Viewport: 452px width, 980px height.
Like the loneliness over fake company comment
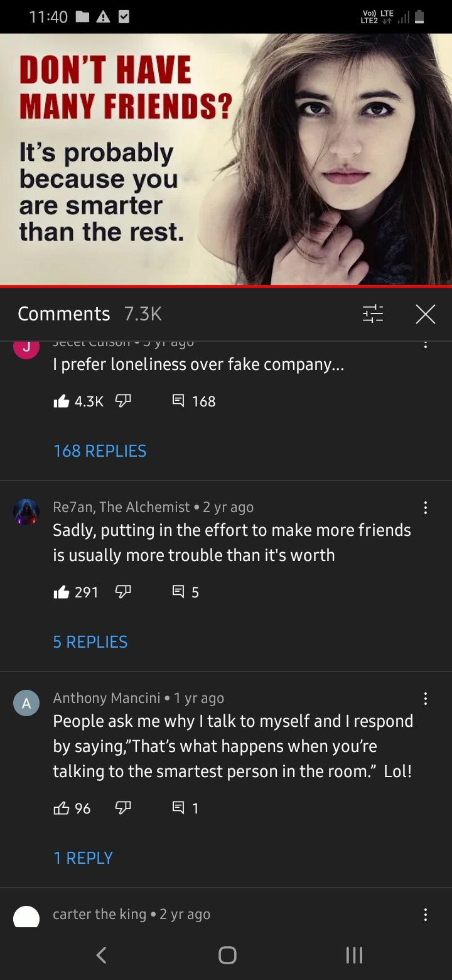click(x=62, y=401)
